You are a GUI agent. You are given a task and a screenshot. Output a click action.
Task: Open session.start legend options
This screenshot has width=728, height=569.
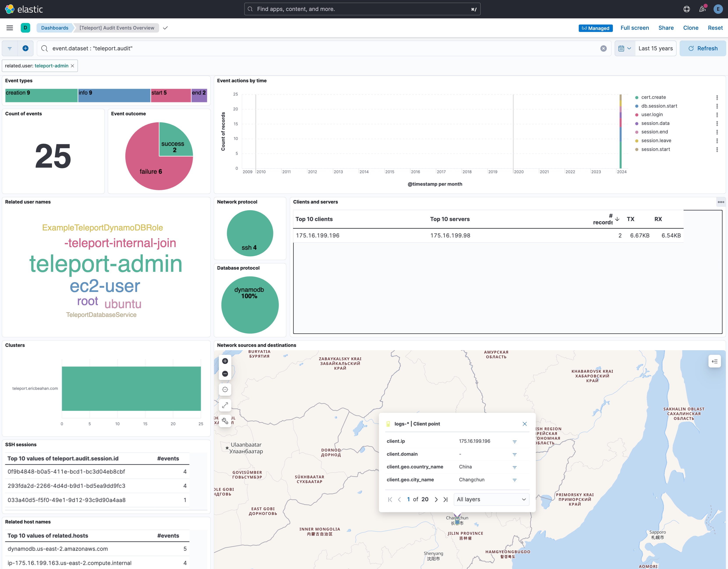717,149
